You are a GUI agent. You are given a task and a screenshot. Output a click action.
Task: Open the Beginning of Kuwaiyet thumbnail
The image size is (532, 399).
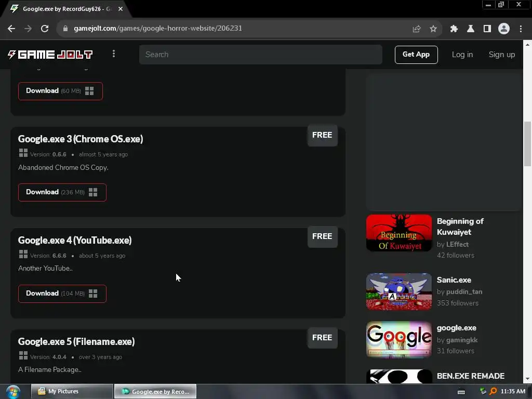point(399,233)
